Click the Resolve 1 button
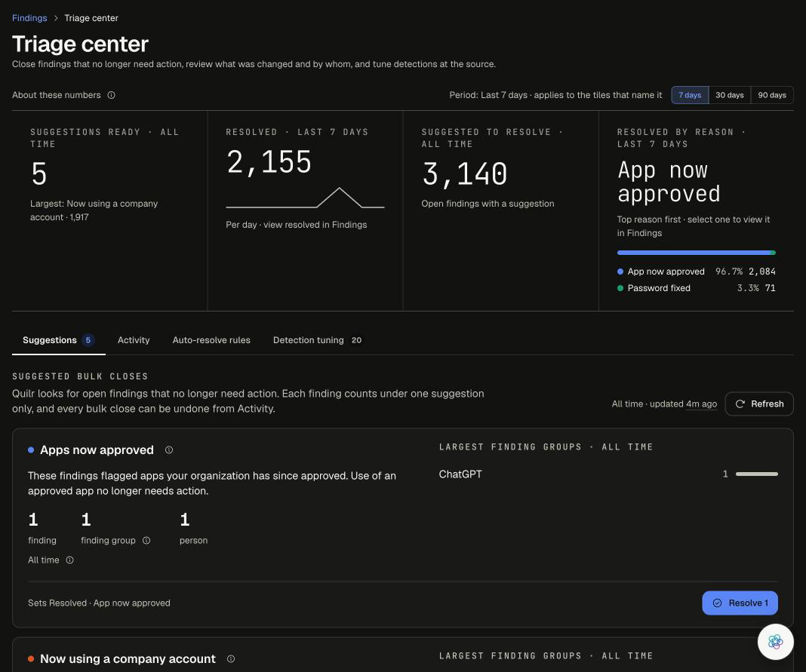This screenshot has width=806, height=672. [x=740, y=603]
